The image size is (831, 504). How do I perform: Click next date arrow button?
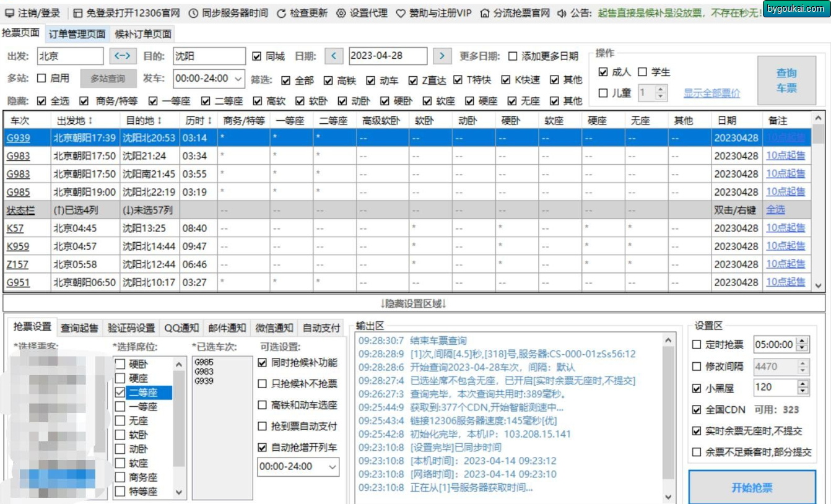click(442, 56)
